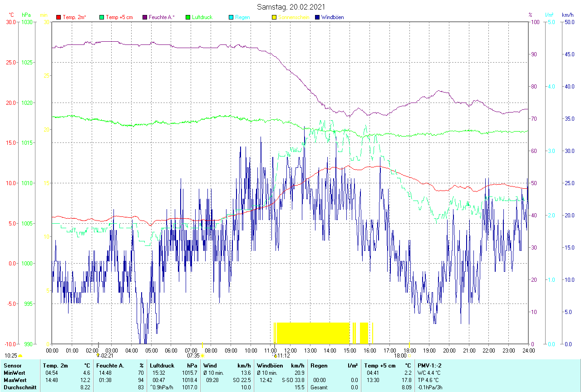Image resolution: width=581 pixels, height=392 pixels.
Task: Select the 'Temp +5 cm' legend label
Action: 119,17
